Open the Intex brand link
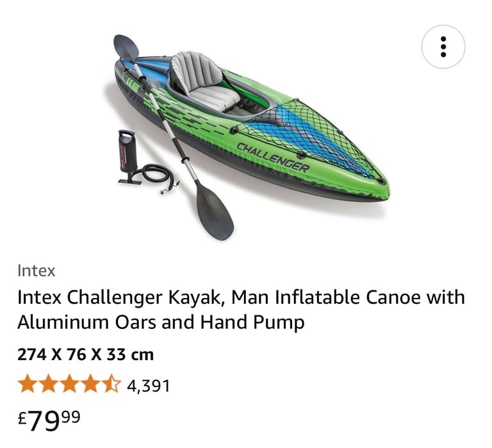The image size is (492, 448). coord(37,270)
